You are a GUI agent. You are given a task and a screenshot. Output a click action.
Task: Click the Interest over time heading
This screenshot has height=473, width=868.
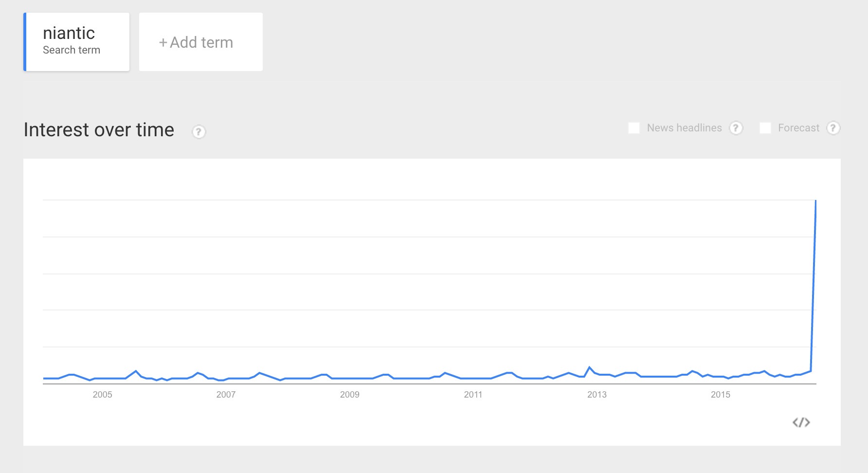(99, 130)
